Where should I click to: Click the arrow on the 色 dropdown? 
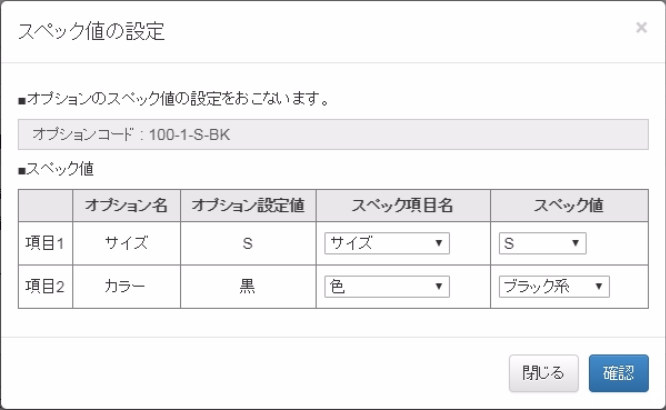pyautogui.click(x=439, y=286)
